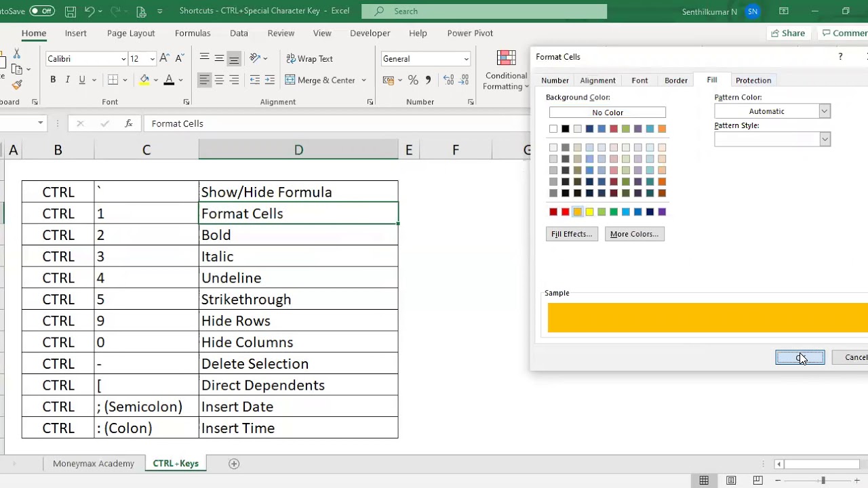Decrease font size with the smaller A
Viewport: 868px width, 488px height.
click(x=180, y=59)
